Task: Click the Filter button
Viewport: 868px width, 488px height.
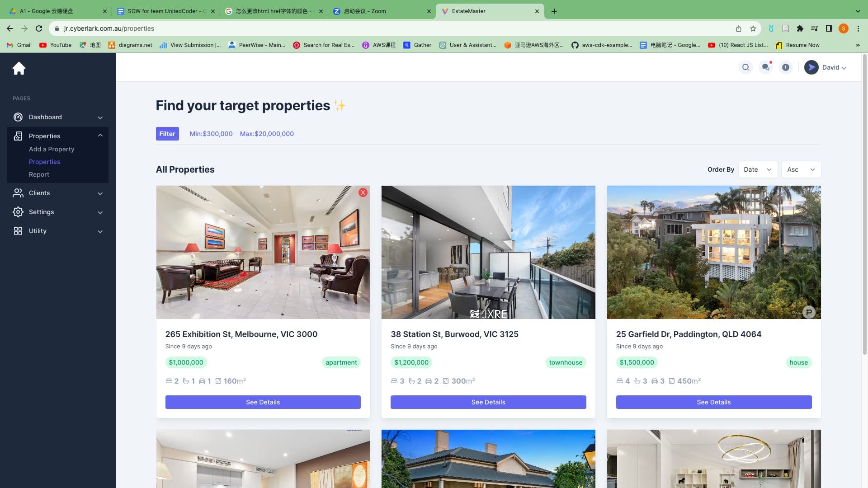Action: coord(167,133)
